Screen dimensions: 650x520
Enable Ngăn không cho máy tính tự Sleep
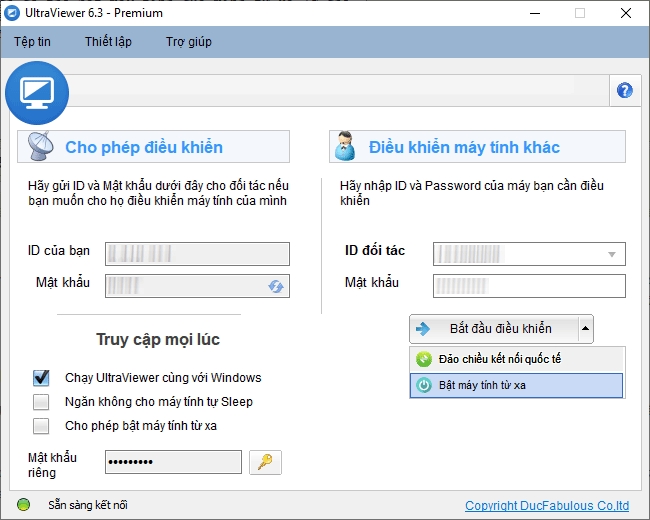[41, 402]
